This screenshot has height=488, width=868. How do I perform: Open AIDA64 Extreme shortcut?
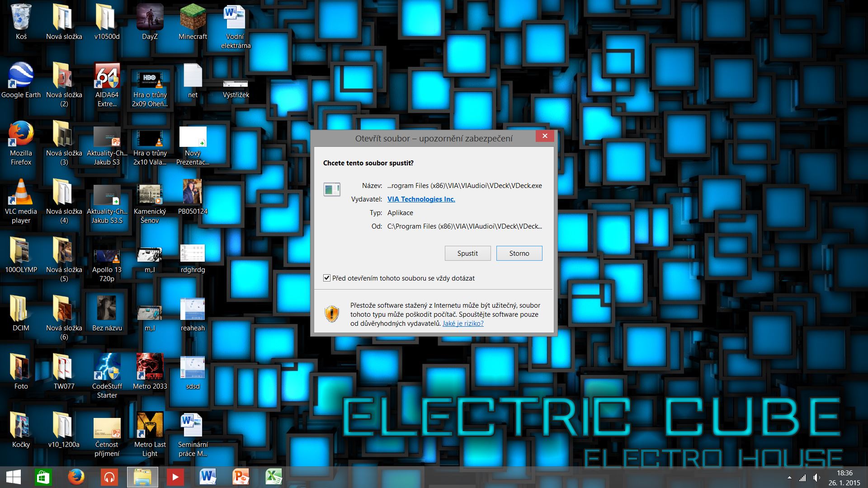coord(107,77)
